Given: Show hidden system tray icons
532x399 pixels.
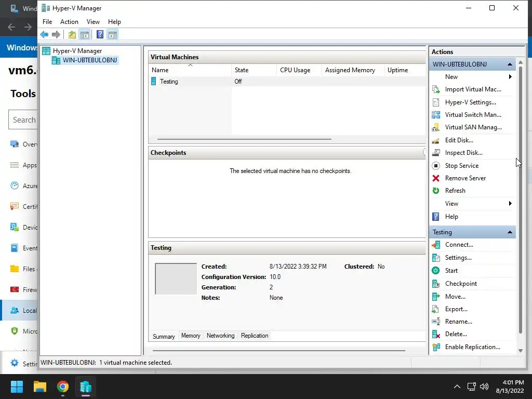Looking at the screenshot, I should tap(457, 387).
